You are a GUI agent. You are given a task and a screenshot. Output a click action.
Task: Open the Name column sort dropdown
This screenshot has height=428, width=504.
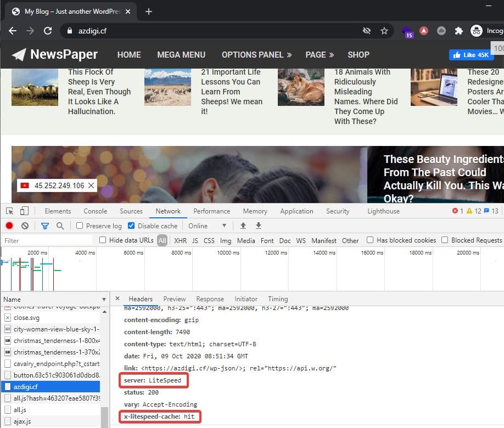coord(104,300)
